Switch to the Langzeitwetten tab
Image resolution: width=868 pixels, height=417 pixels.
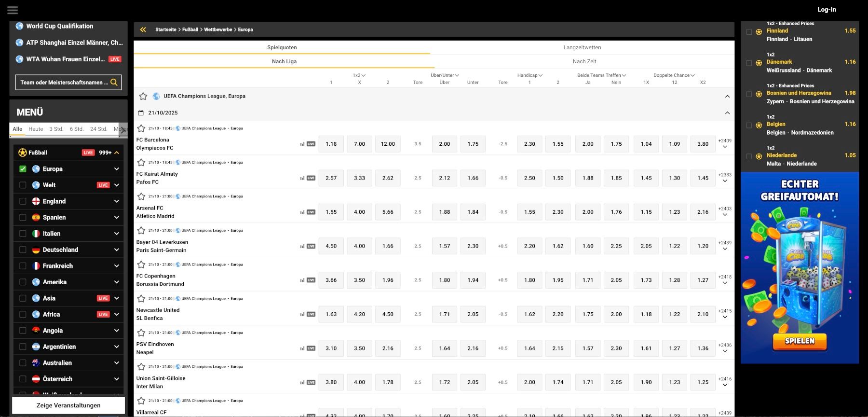click(582, 48)
